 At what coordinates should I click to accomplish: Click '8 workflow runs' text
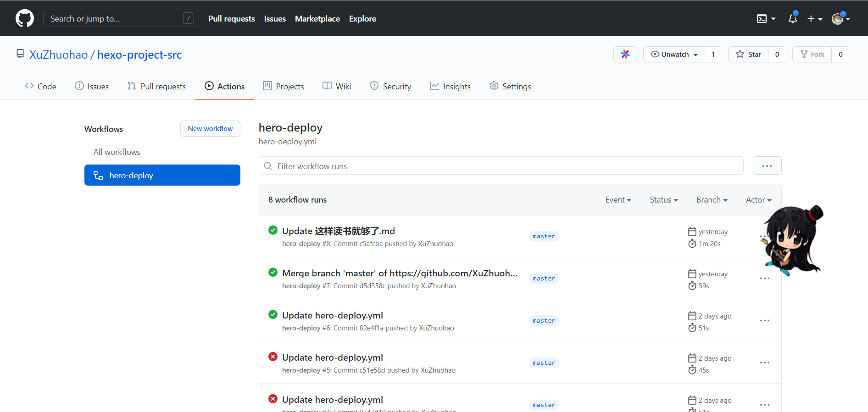coord(298,200)
